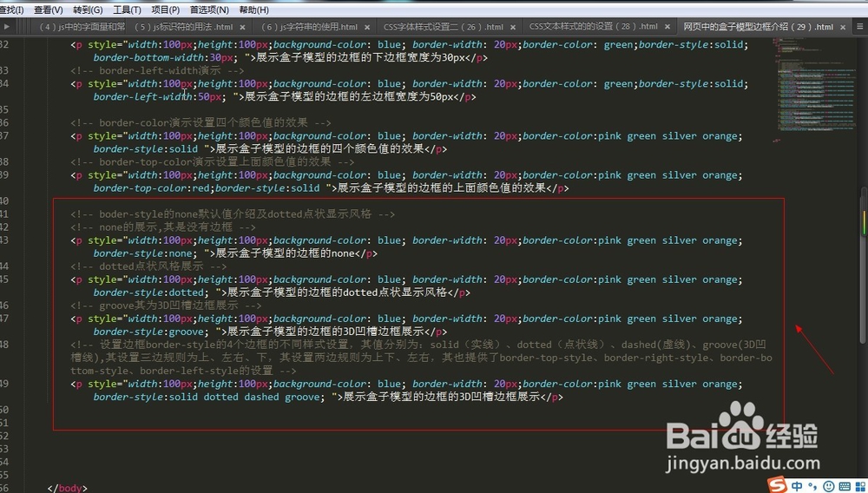Viewport: 868px width, 493px height.
Task: Close the (5) js标识符的用法.html tab
Action: 242,27
